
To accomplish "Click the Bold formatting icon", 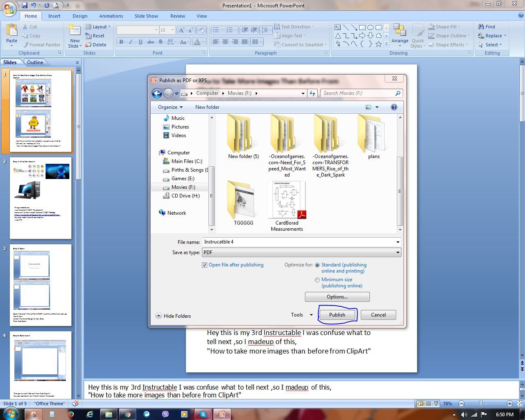I will tap(121, 42).
